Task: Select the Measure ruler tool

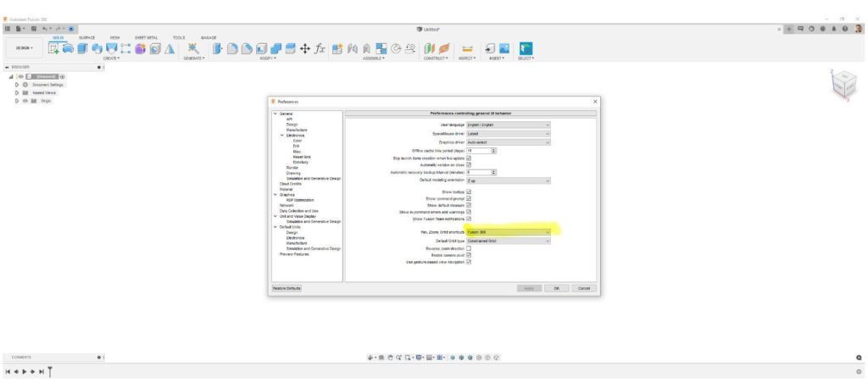Action: pos(467,49)
